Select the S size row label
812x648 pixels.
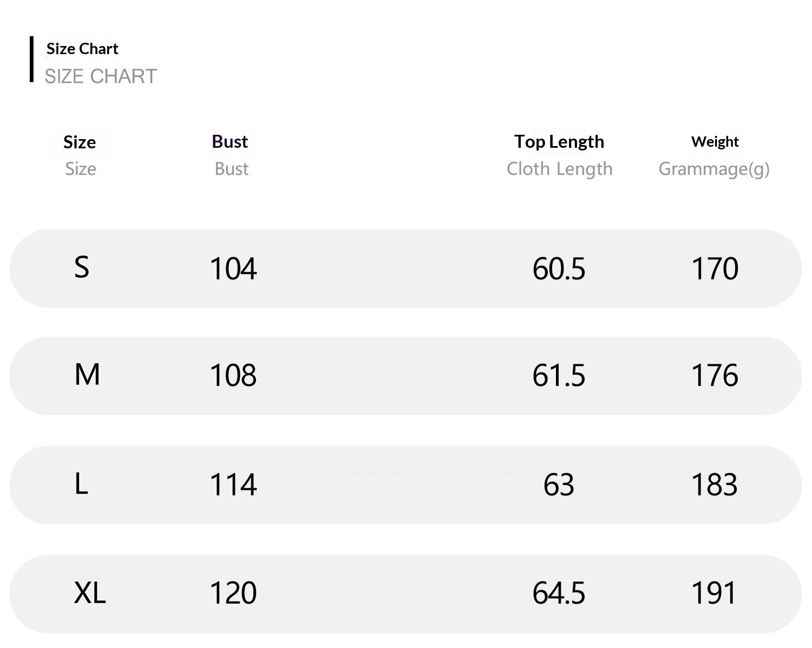click(x=82, y=267)
